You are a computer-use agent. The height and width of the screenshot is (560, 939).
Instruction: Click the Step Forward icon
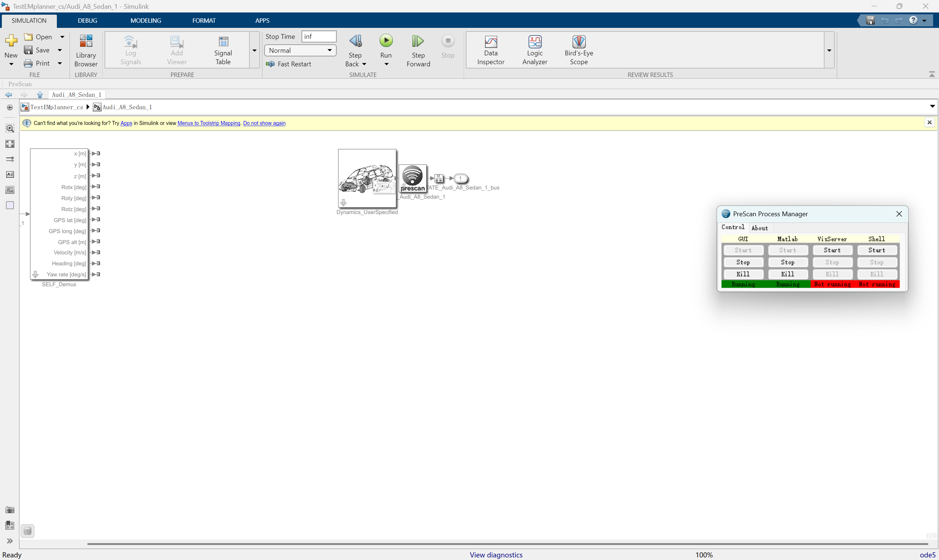pos(418,41)
